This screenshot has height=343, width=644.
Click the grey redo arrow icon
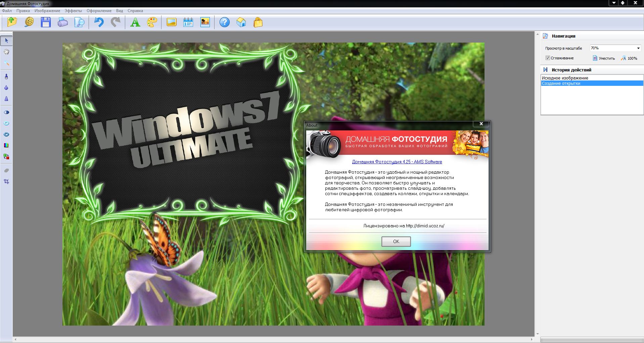(116, 22)
